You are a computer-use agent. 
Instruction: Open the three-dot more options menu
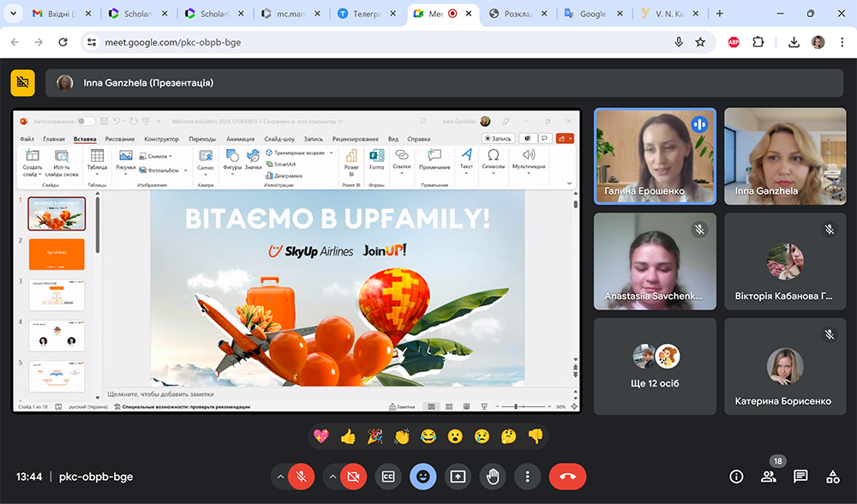[x=527, y=477]
